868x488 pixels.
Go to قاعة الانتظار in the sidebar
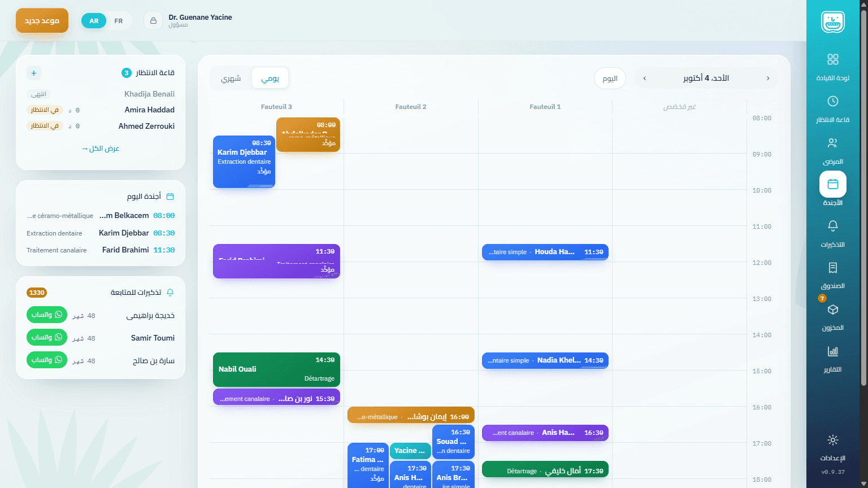pos(832,109)
